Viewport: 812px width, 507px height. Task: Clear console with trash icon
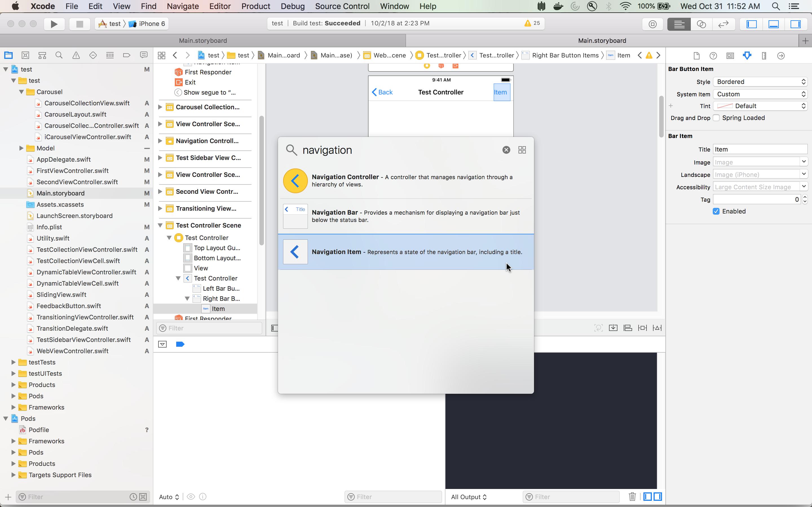pyautogui.click(x=632, y=497)
